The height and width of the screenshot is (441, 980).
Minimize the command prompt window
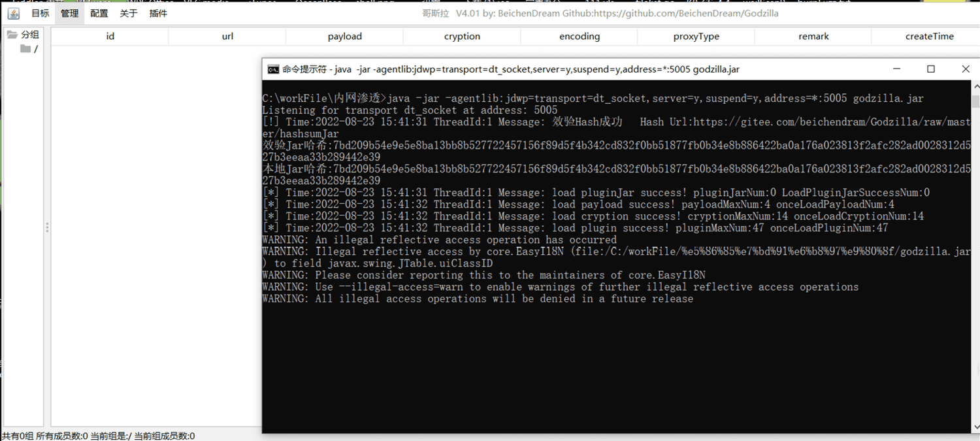[896, 69]
